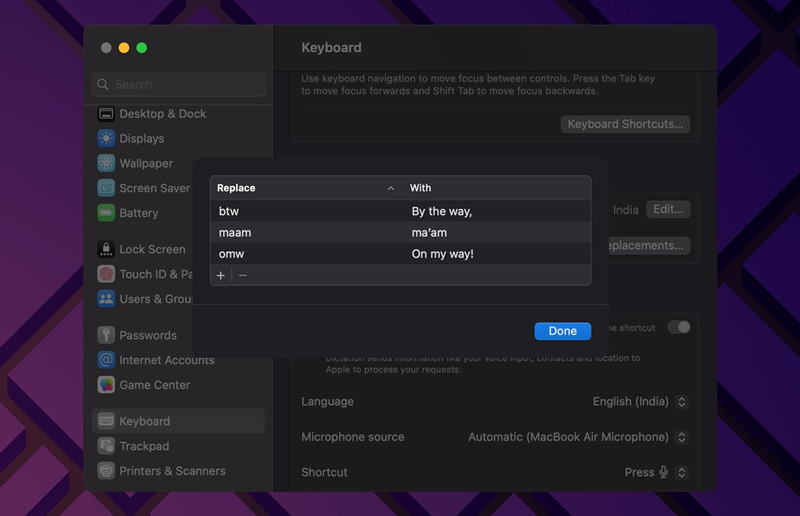Image resolution: width=800 pixels, height=516 pixels.
Task: Open the Microphone source dropdown
Action: pyautogui.click(x=578, y=437)
